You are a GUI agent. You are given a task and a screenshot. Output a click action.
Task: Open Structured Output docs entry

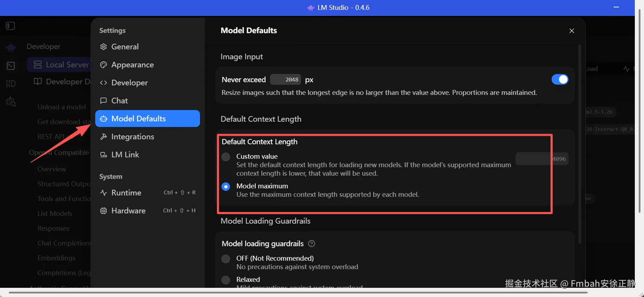point(64,184)
